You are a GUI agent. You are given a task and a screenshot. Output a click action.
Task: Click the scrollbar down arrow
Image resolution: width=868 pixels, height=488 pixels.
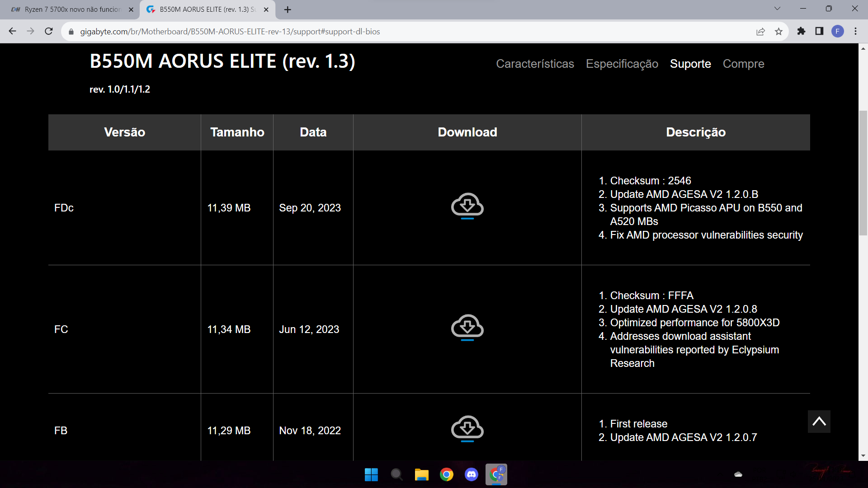click(863, 455)
